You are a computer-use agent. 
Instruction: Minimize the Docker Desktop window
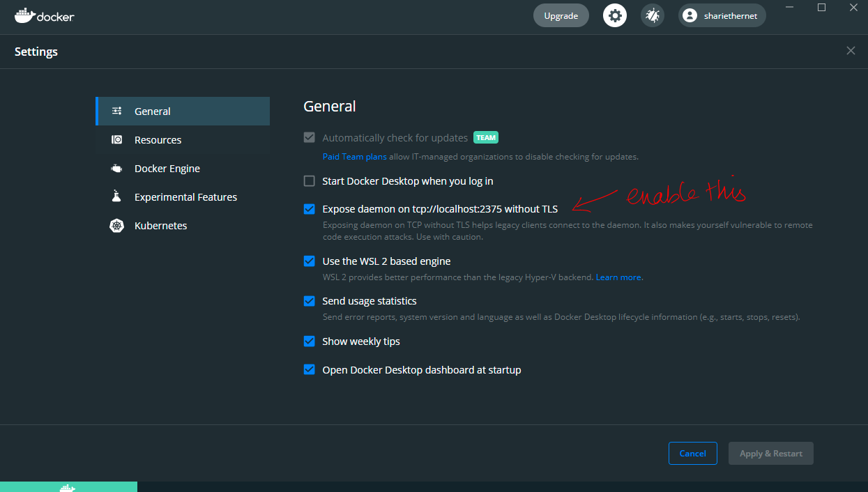coord(789,7)
